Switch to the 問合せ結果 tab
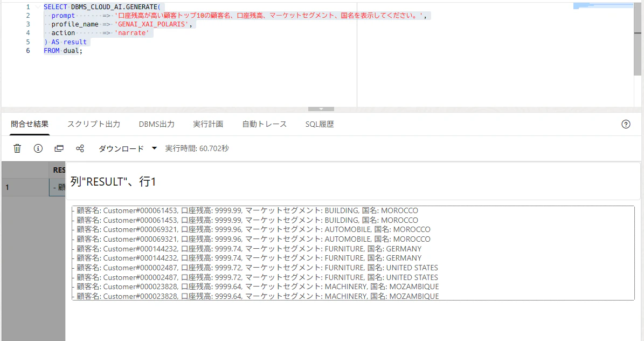This screenshot has width=644, height=341. pyautogui.click(x=30, y=124)
